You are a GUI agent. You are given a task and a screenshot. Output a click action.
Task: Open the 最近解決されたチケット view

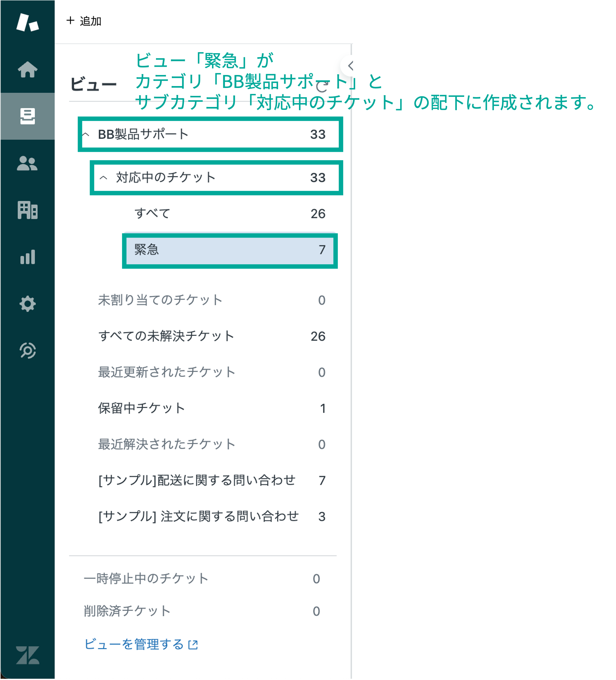point(211,445)
